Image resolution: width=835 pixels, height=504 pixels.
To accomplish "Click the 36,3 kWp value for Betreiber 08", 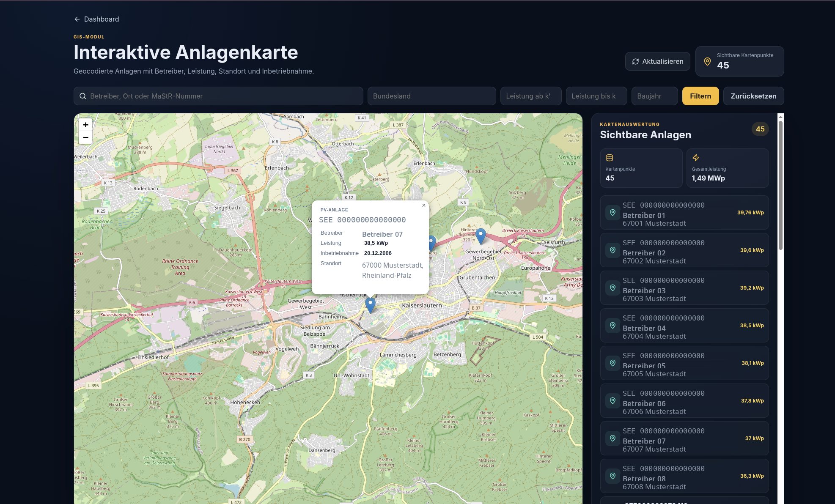I will click(x=752, y=476).
